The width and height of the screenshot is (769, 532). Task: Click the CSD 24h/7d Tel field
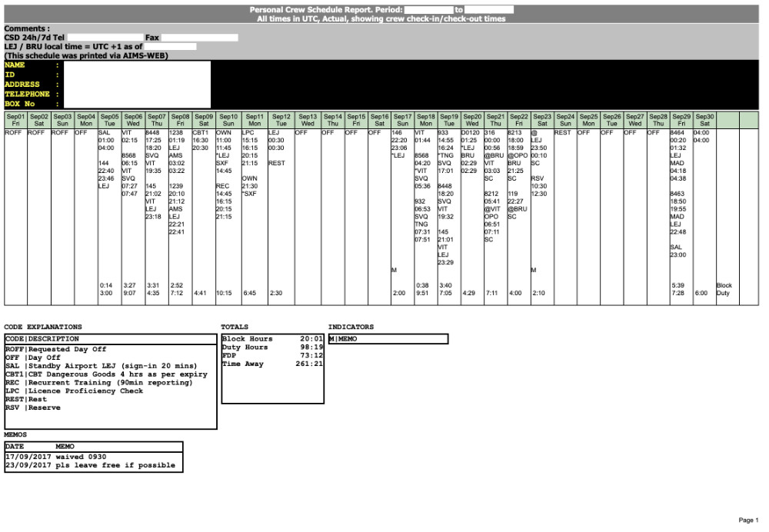(x=105, y=37)
